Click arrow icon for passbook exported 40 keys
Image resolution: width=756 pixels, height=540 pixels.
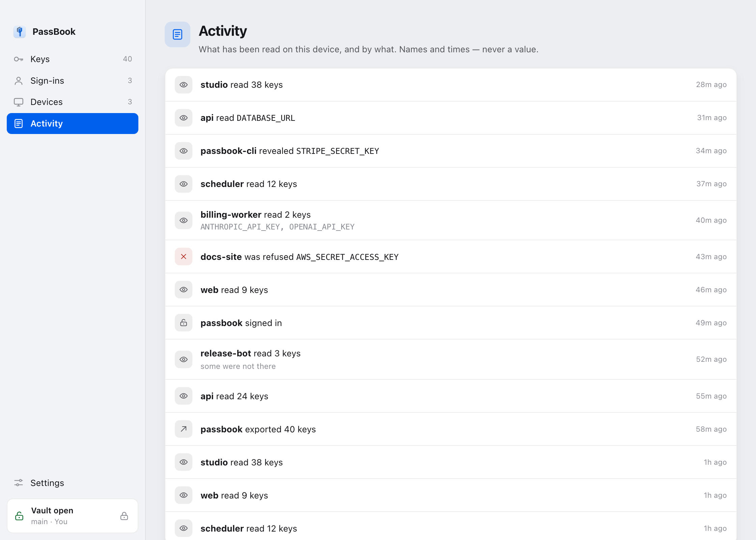pyautogui.click(x=184, y=429)
